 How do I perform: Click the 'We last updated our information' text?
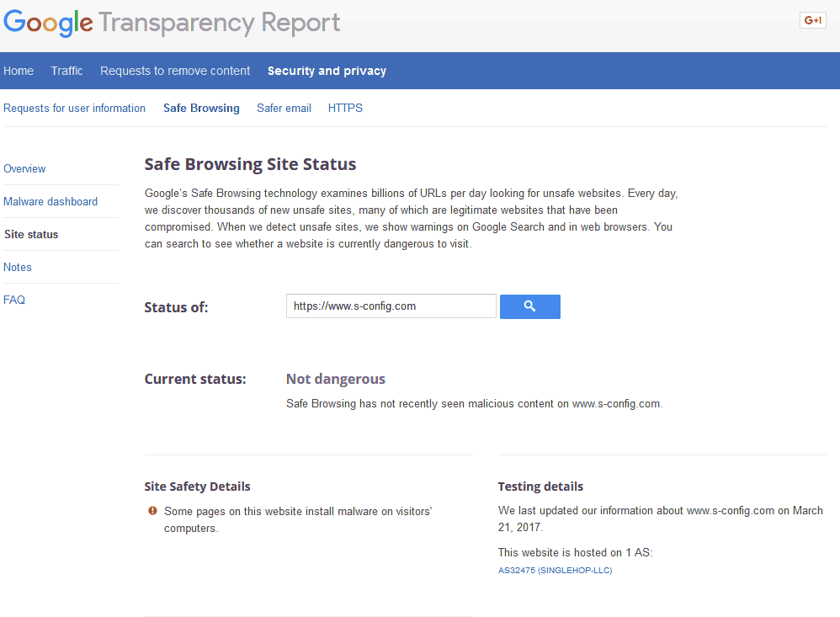tap(661, 519)
